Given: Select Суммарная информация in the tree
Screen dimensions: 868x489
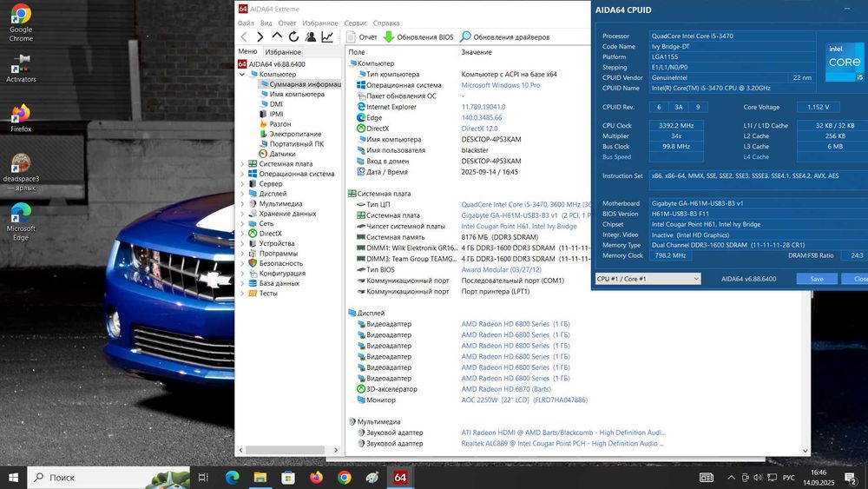Looking at the screenshot, I should point(300,84).
